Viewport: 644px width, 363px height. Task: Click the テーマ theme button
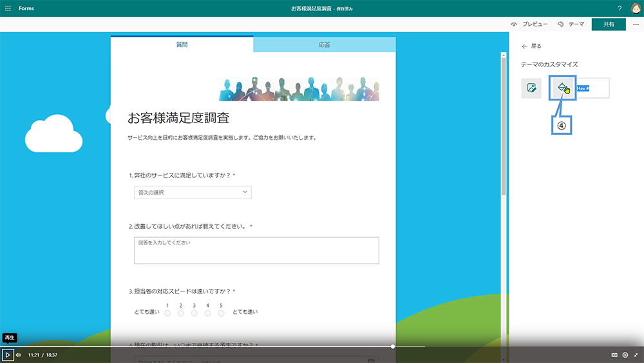(571, 25)
